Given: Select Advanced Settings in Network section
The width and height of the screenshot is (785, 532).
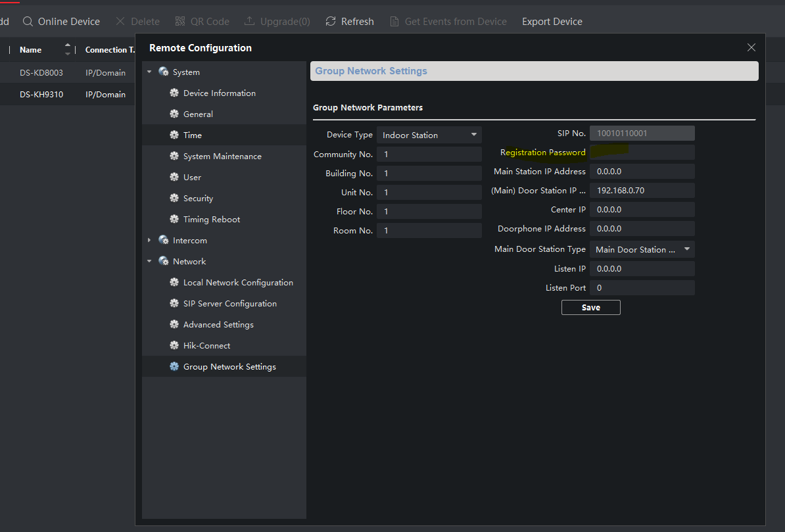Looking at the screenshot, I should pos(218,325).
